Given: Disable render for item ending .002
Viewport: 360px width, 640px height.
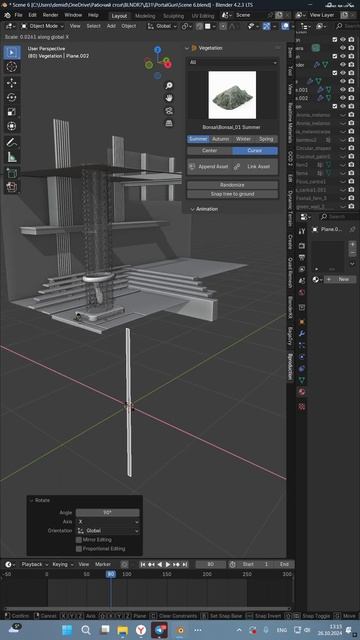Looking at the screenshot, I should [x=351, y=98].
